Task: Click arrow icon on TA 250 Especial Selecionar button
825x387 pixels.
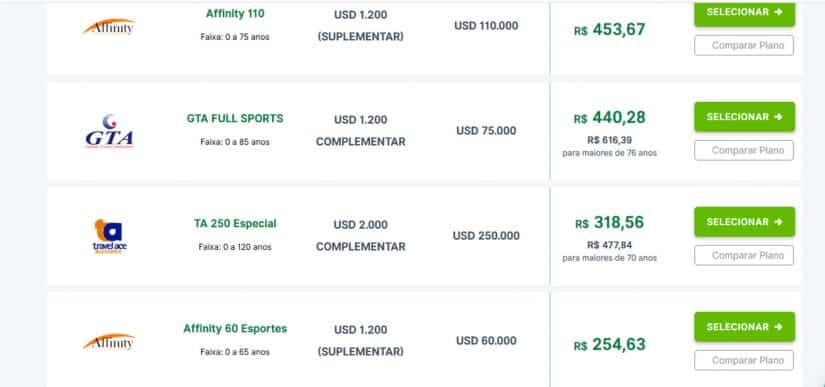Action: pos(779,222)
